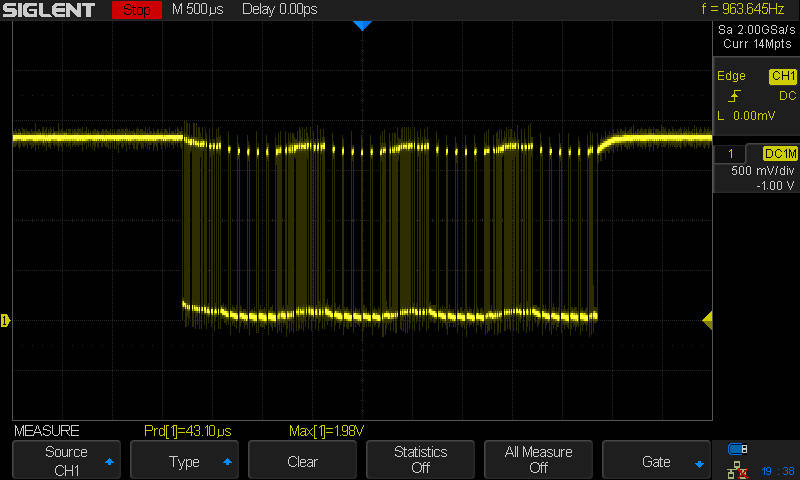Viewport: 800px width, 480px height.
Task: Click the trigger DC coupling label
Action: [787, 96]
